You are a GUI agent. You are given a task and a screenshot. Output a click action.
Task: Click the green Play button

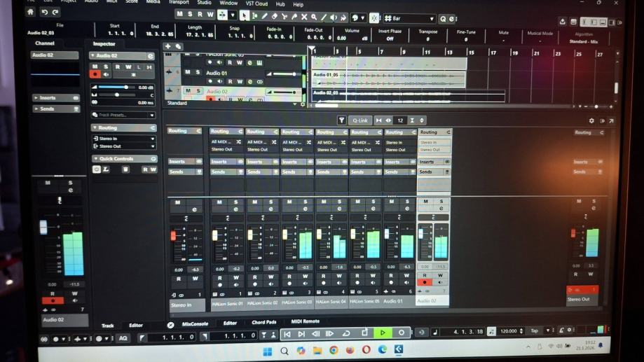(x=383, y=333)
